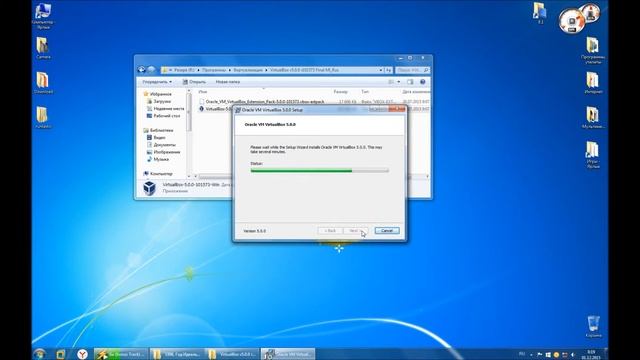Open the third folder on desktop left column
This screenshot has width=640, height=360.
point(43,83)
